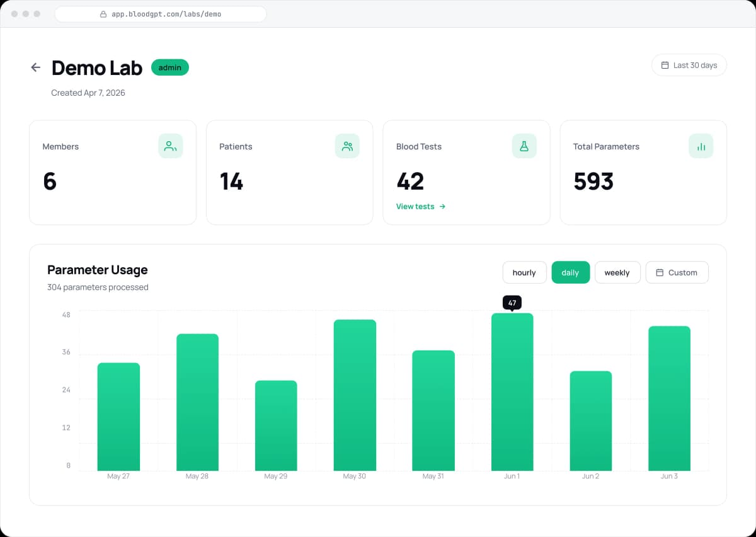Image resolution: width=756 pixels, height=537 pixels.
Task: Click the Jun 1 axis label
Action: pos(512,476)
